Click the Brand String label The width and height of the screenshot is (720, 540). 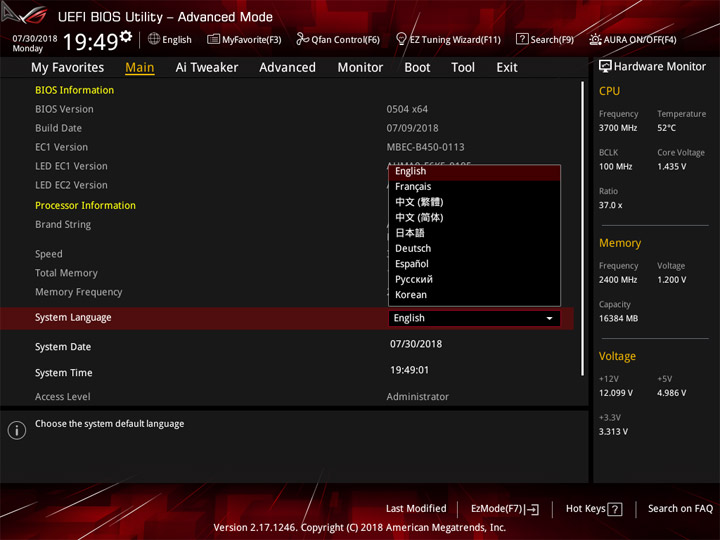(63, 225)
